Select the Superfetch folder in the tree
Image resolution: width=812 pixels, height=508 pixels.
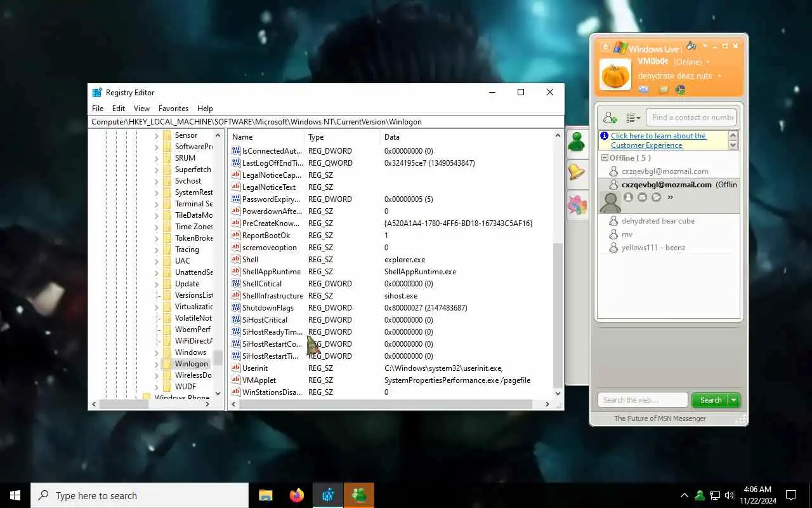[193, 170]
